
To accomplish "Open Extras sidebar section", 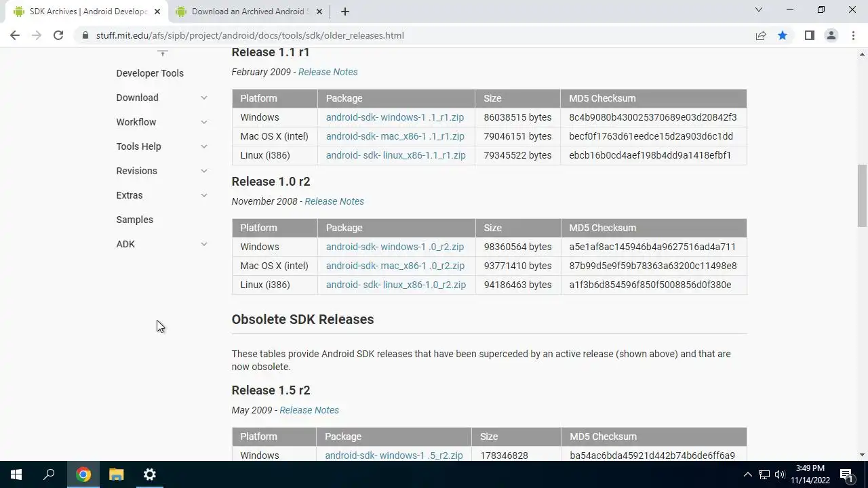I will point(130,195).
